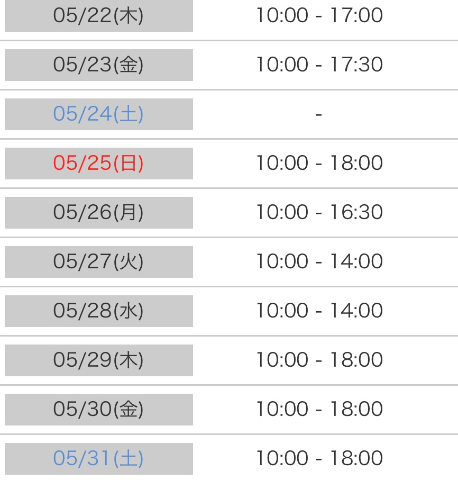The width and height of the screenshot is (458, 480).
Task: Click the 10:00 - 17:00 time slot
Action: click(320, 16)
